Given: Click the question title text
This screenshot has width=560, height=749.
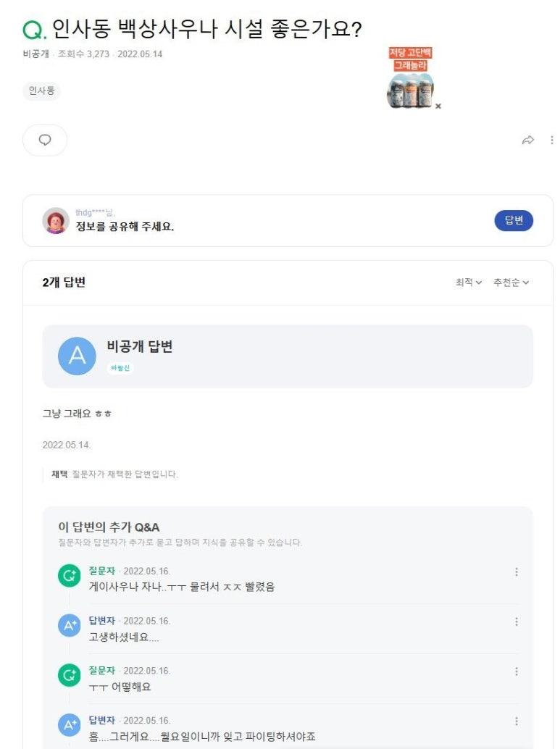Looking at the screenshot, I should click(x=206, y=29).
